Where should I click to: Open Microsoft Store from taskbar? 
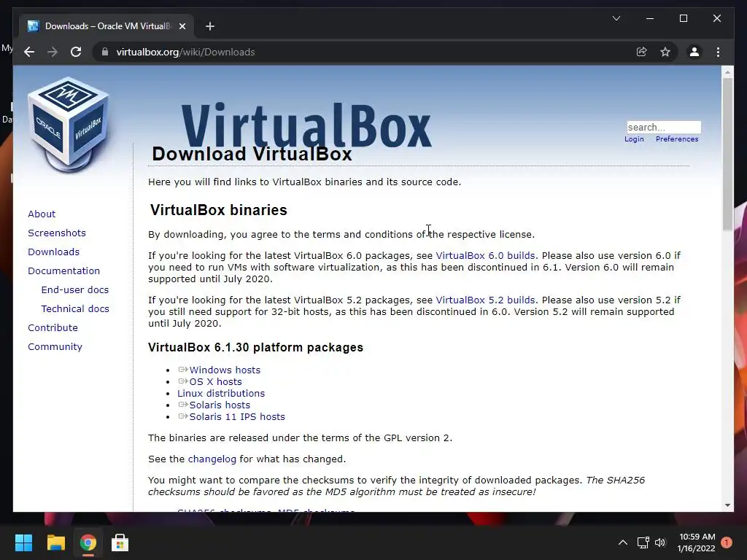120,542
